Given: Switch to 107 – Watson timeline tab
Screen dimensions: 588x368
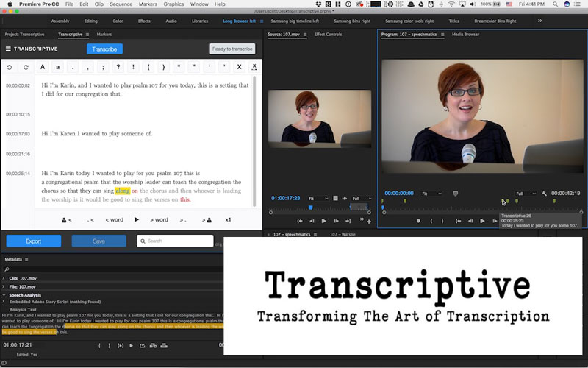Looking at the screenshot, I should [343, 234].
